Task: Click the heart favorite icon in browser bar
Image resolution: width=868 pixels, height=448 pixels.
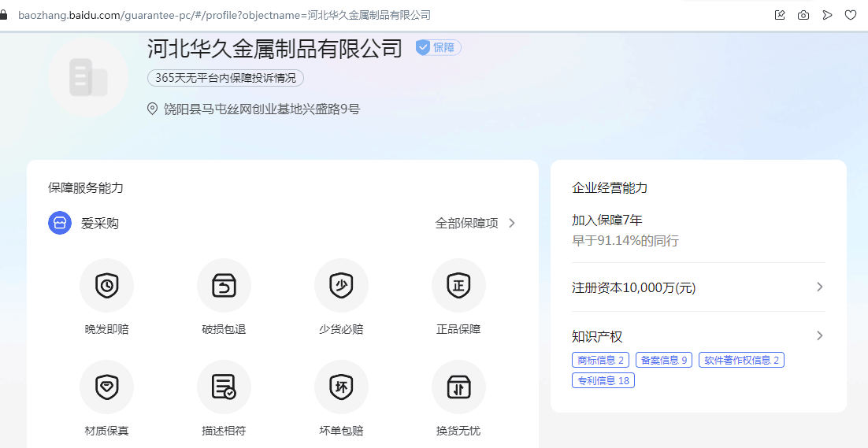Action: (851, 15)
